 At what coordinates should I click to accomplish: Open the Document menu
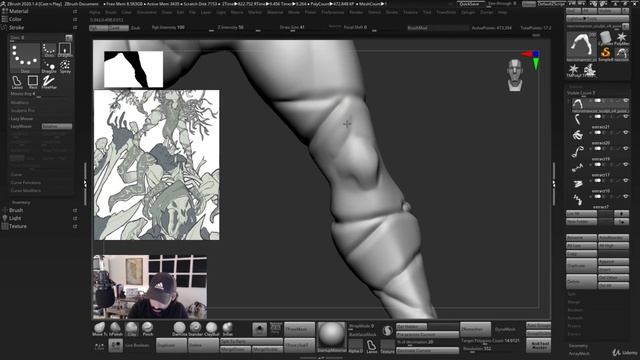[x=147, y=12]
